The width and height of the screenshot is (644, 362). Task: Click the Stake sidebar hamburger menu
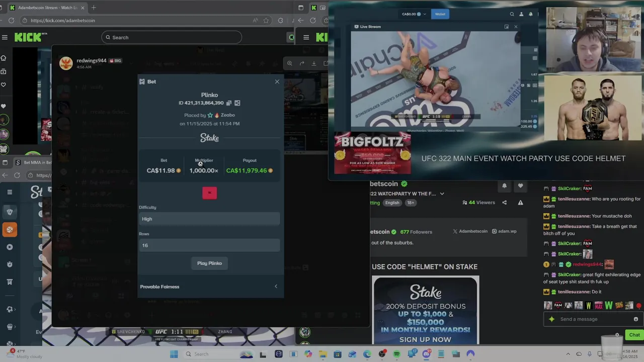pyautogui.click(x=10, y=192)
